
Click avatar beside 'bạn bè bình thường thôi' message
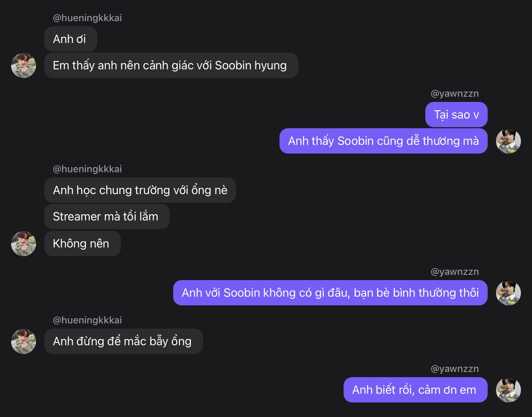click(x=508, y=293)
